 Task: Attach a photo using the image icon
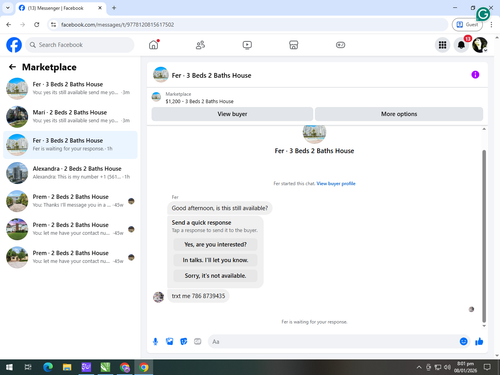(x=169, y=341)
